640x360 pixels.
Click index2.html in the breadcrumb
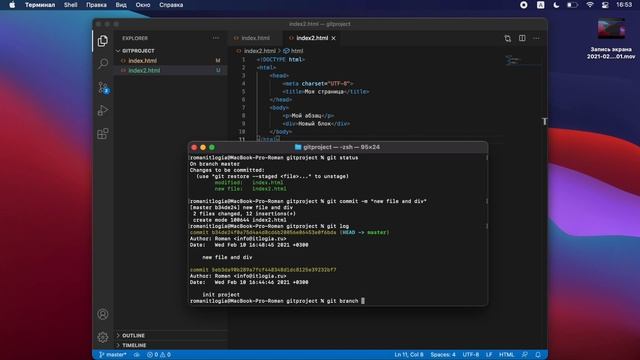click(260, 51)
